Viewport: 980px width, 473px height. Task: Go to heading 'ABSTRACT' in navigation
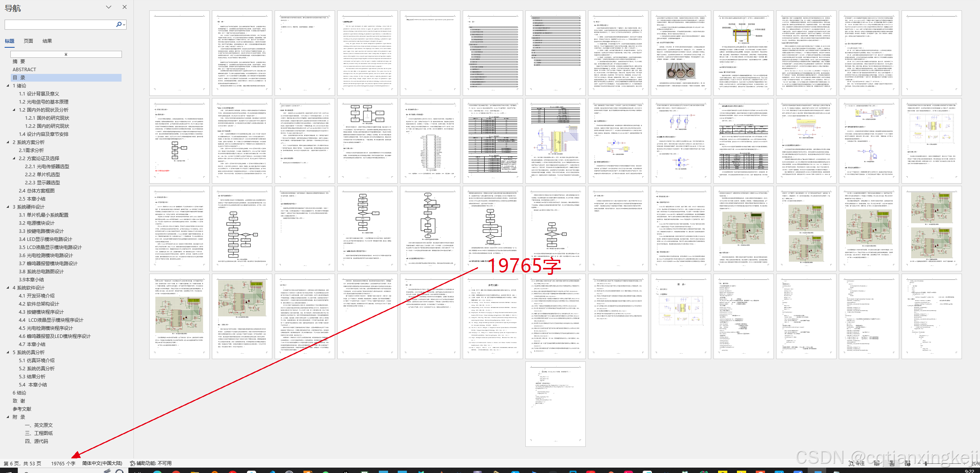[x=24, y=70]
